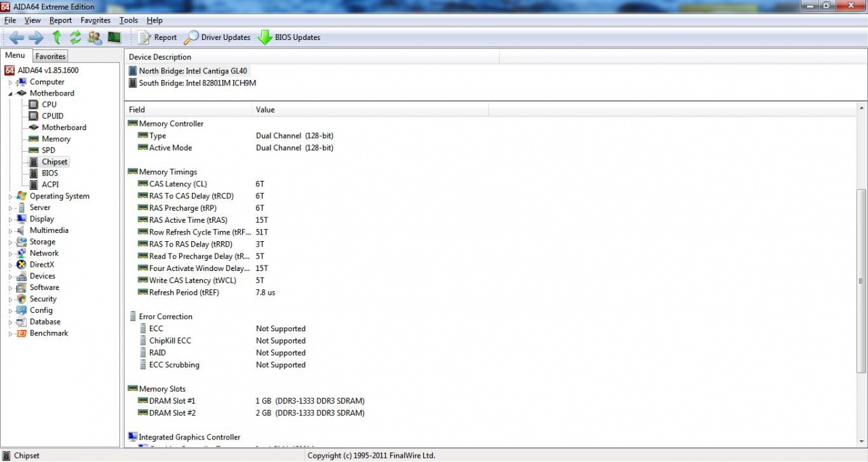Open the Report menu
Screen dimensions: 868x462
pos(60,20)
